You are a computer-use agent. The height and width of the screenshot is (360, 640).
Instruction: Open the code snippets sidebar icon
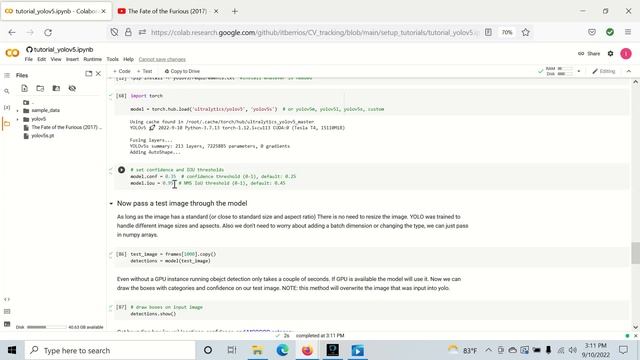[7, 300]
